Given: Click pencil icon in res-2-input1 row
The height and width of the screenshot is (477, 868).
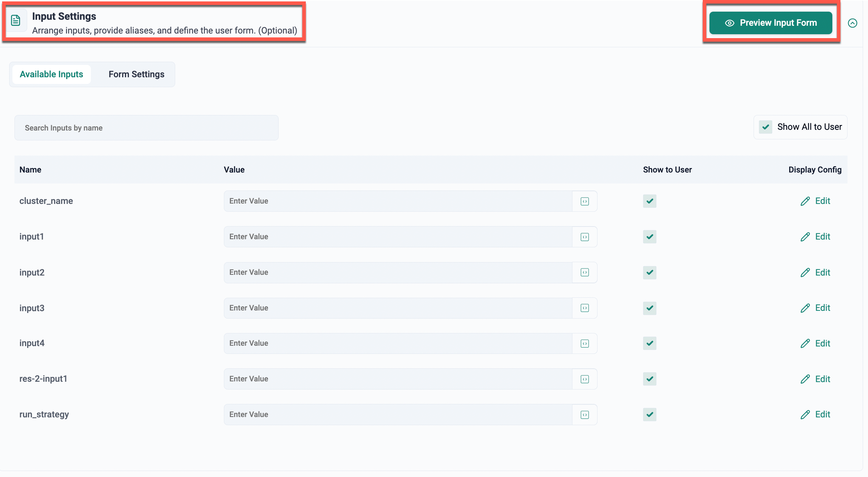Looking at the screenshot, I should [805, 379].
